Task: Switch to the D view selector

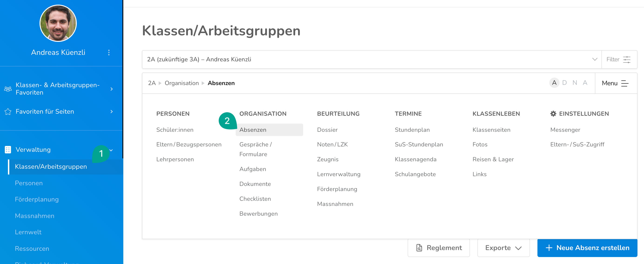Action: click(564, 83)
